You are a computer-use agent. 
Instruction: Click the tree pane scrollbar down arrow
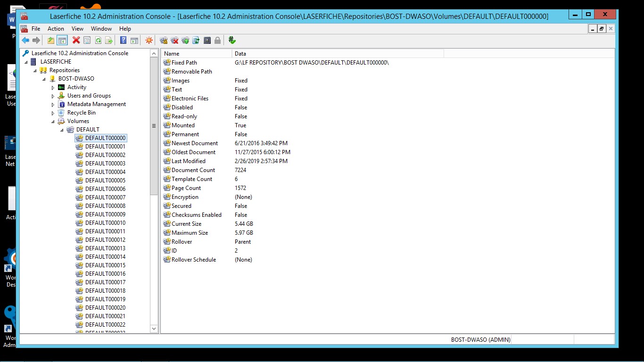[154, 329]
